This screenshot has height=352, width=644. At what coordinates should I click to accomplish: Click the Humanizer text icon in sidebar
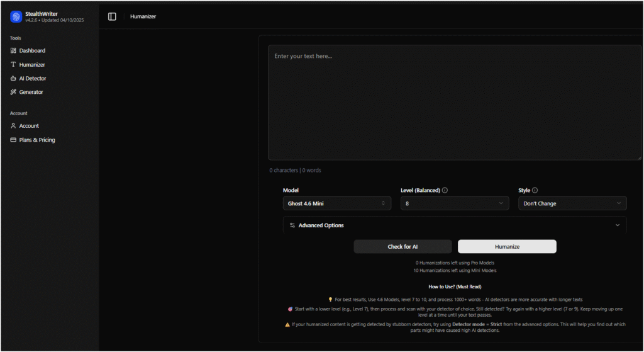point(13,64)
